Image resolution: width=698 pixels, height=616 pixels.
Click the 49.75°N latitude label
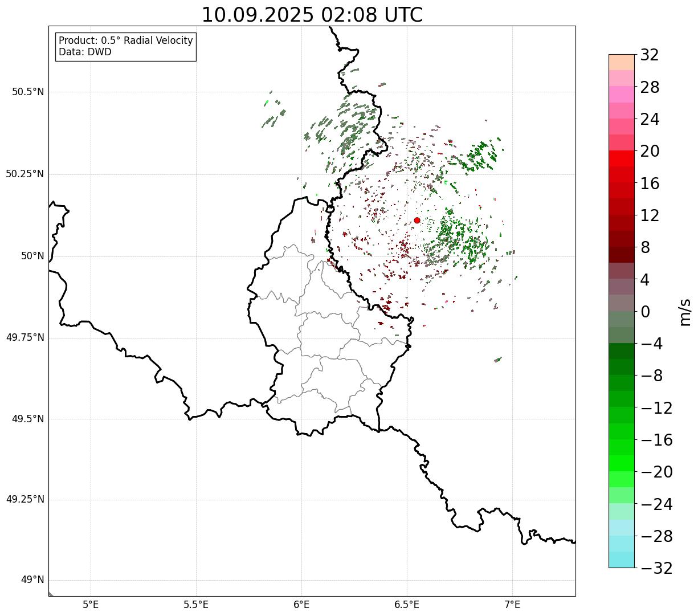click(25, 337)
